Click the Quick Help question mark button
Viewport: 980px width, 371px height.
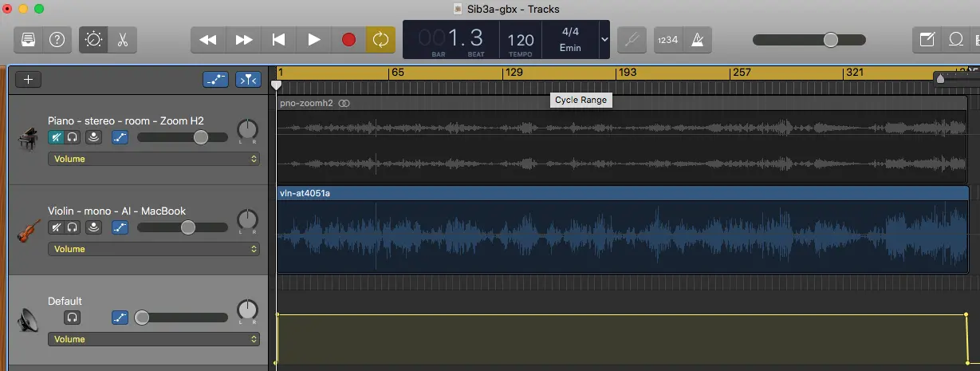(57, 39)
